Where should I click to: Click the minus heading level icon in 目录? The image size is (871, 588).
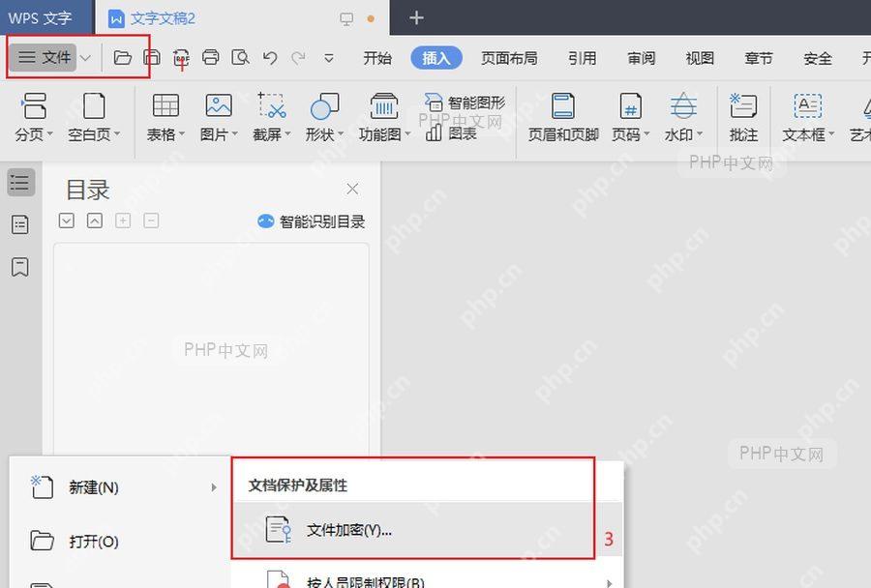pyautogui.click(x=151, y=221)
